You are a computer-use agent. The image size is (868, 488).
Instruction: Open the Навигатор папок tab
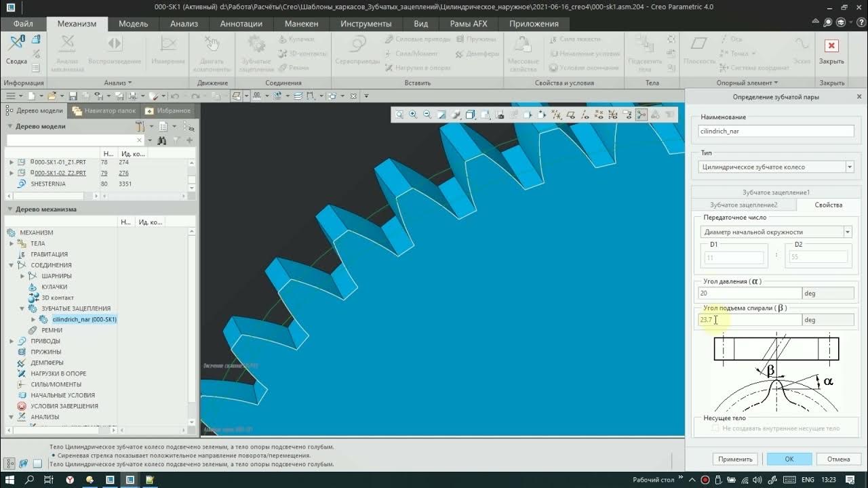click(x=104, y=110)
